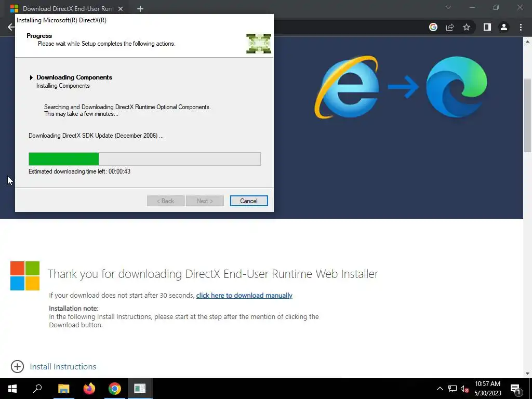Click 'Estimated downloading time left' text
532x399 pixels.
79,171
